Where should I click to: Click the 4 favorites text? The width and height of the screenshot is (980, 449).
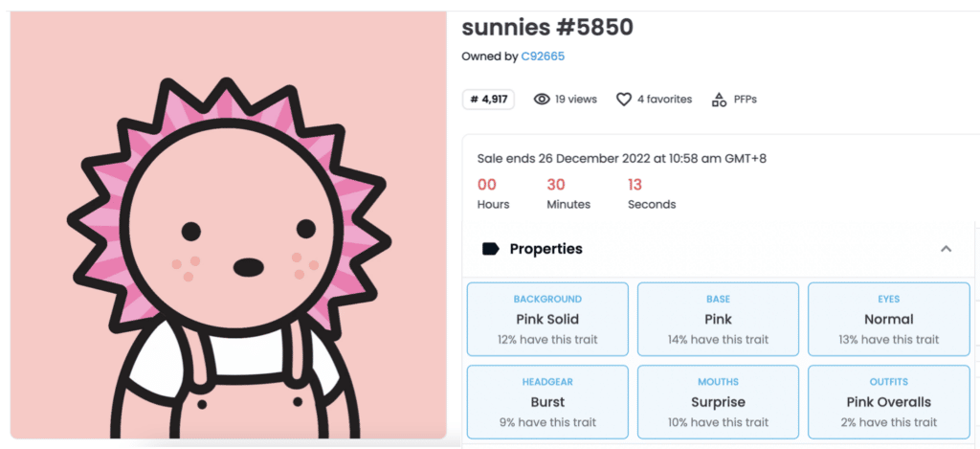pos(664,100)
